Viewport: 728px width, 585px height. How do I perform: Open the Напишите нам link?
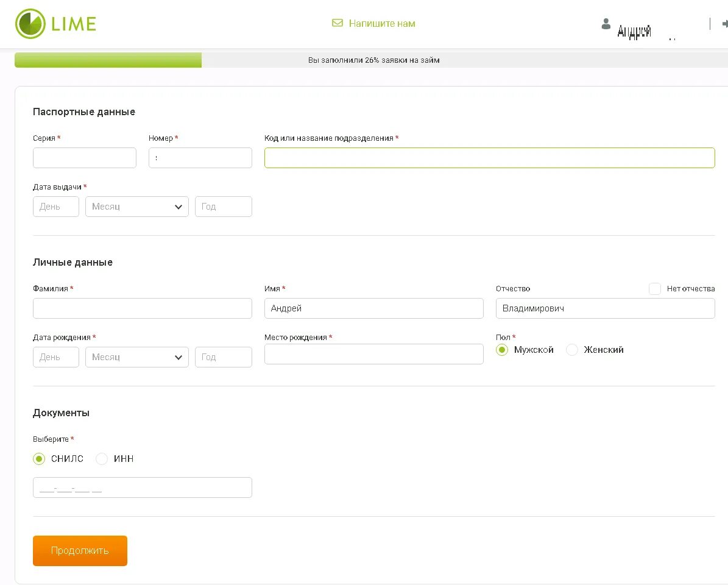pos(381,23)
